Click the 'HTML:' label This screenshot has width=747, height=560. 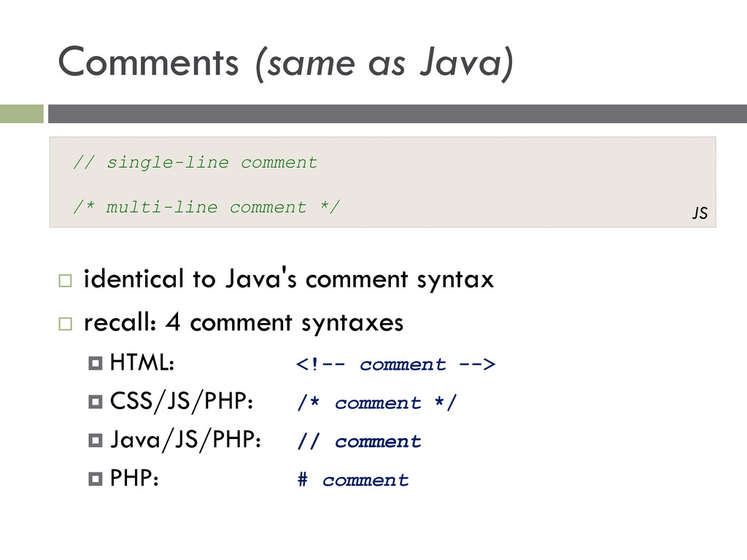pyautogui.click(x=142, y=362)
